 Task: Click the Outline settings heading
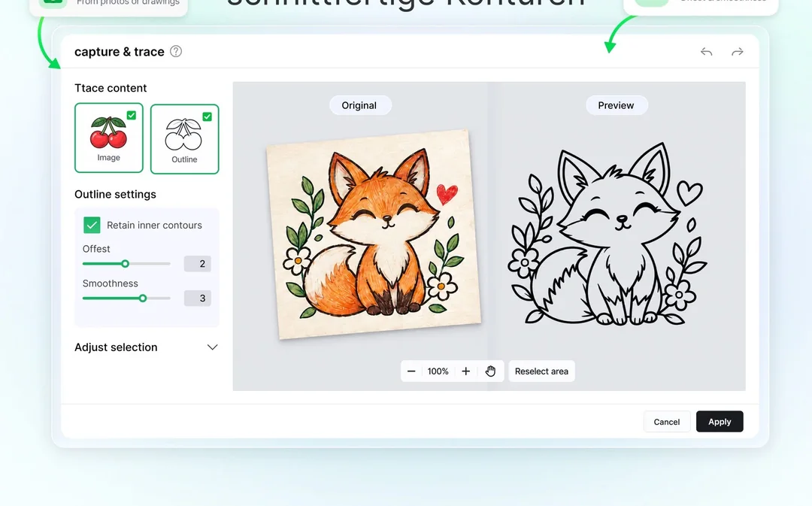point(115,194)
